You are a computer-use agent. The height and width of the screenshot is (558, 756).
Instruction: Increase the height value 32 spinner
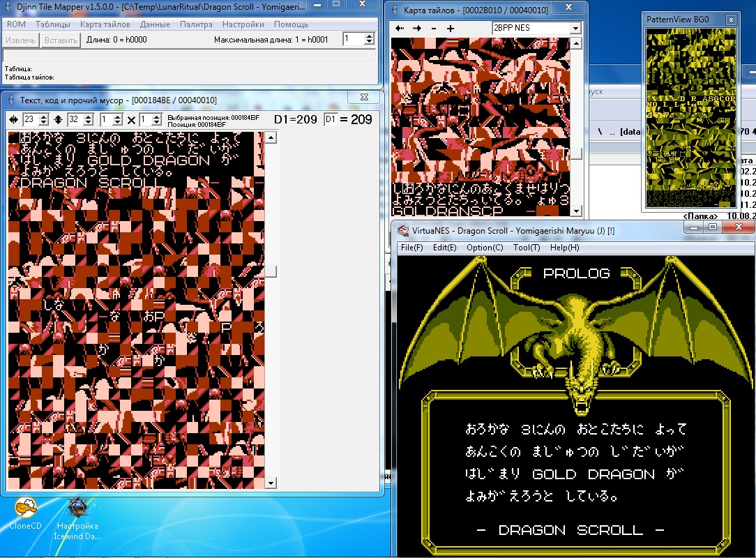(x=89, y=116)
